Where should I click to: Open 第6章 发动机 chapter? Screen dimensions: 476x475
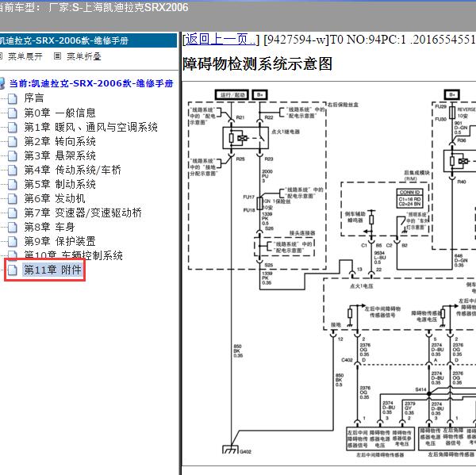pyautogui.click(x=55, y=198)
